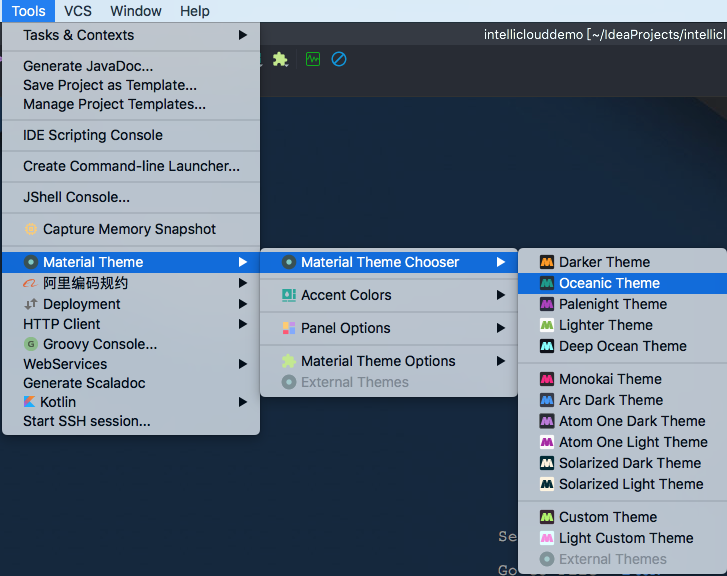Select Create Command-line Launcher...
The height and width of the screenshot is (576, 727).
(x=132, y=166)
